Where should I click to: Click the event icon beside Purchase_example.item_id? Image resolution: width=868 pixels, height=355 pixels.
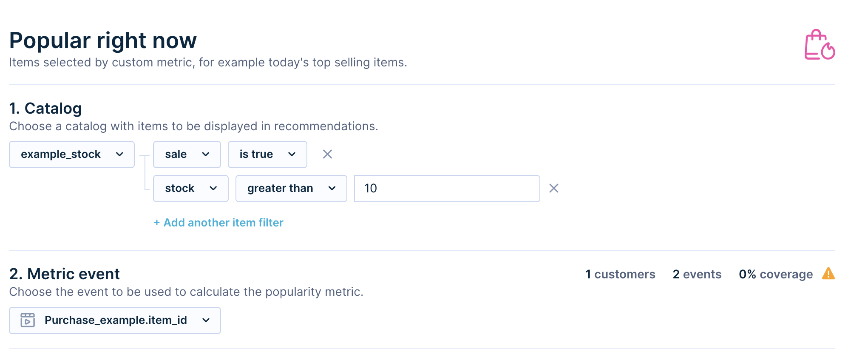pos(28,320)
